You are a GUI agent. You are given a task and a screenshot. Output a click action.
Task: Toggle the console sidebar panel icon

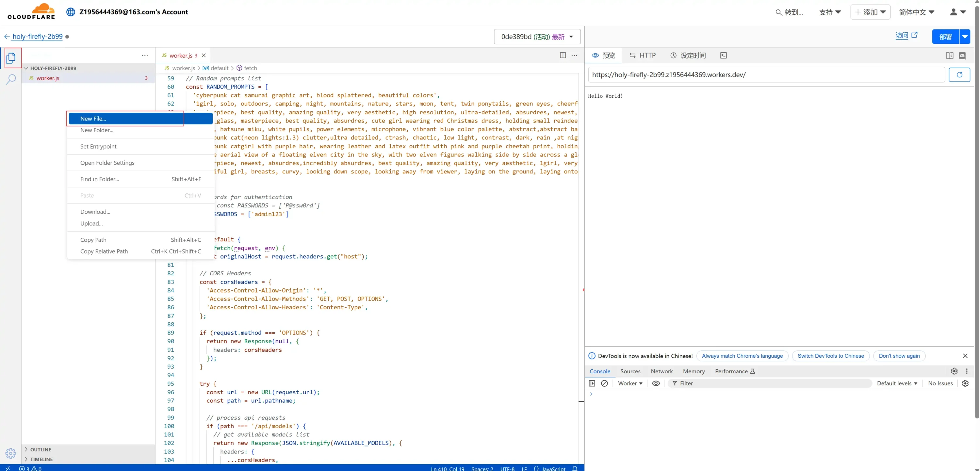pos(592,383)
